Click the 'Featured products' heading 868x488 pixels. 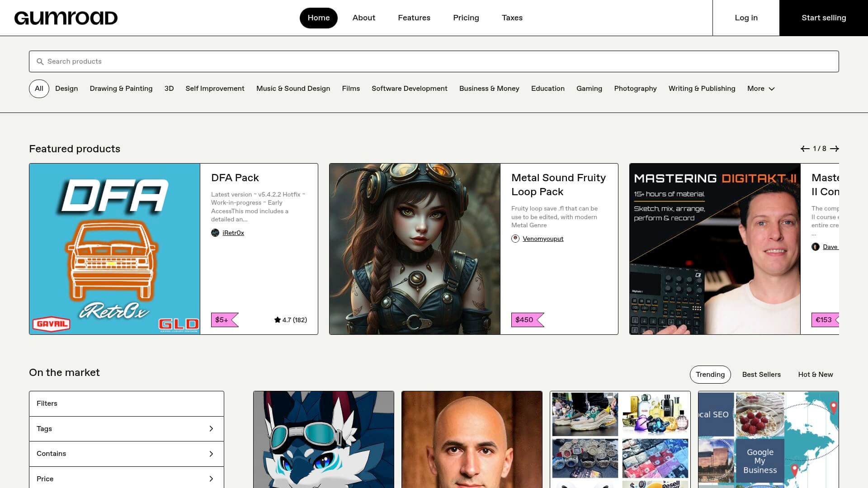point(75,149)
